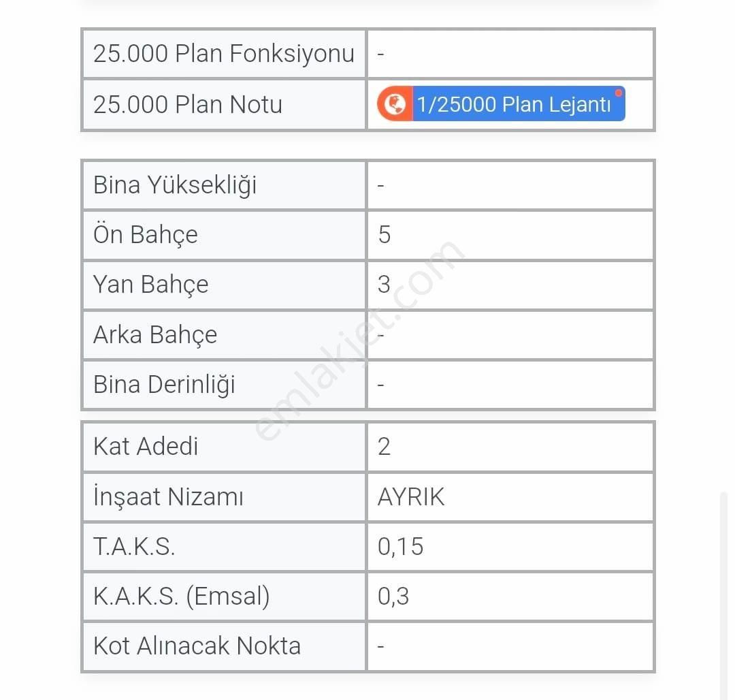This screenshot has height=700, width=735.
Task: Click the red notification dot on Plan Lejantı
Action: pyautogui.click(x=618, y=93)
